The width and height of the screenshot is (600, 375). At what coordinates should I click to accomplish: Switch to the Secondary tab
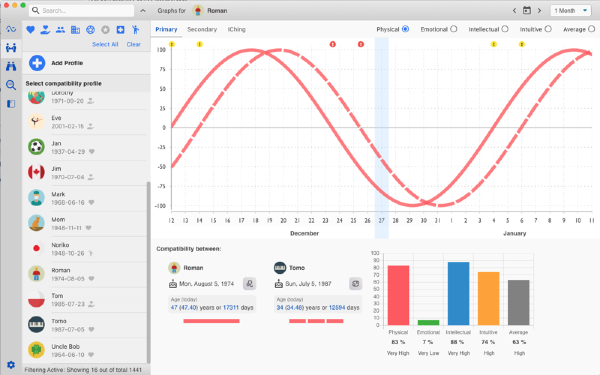(202, 29)
